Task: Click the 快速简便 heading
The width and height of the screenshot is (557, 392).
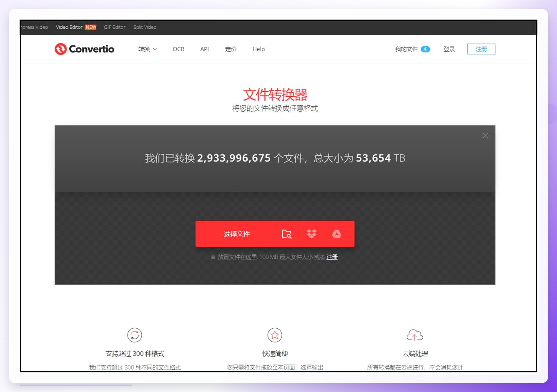Action: pos(275,354)
